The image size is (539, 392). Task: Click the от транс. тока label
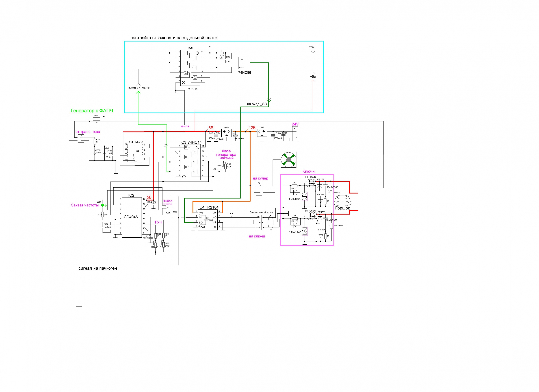click(88, 132)
